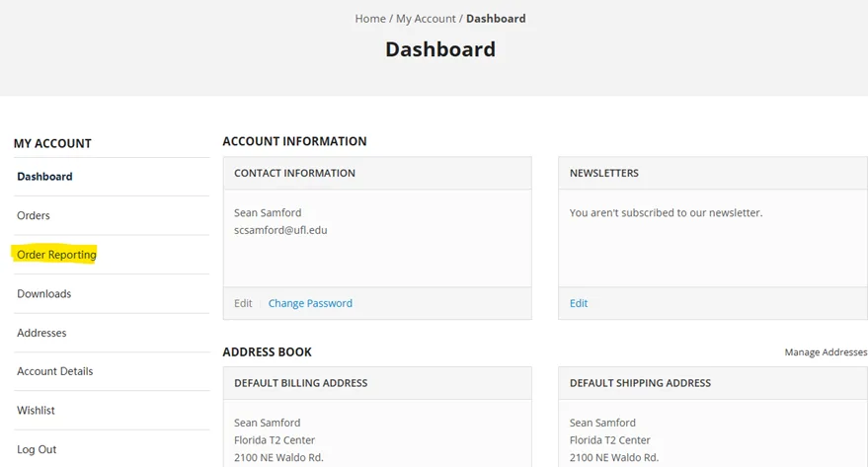Click the Home breadcrumb link
Screen dimensions: 868x467
coord(370,19)
